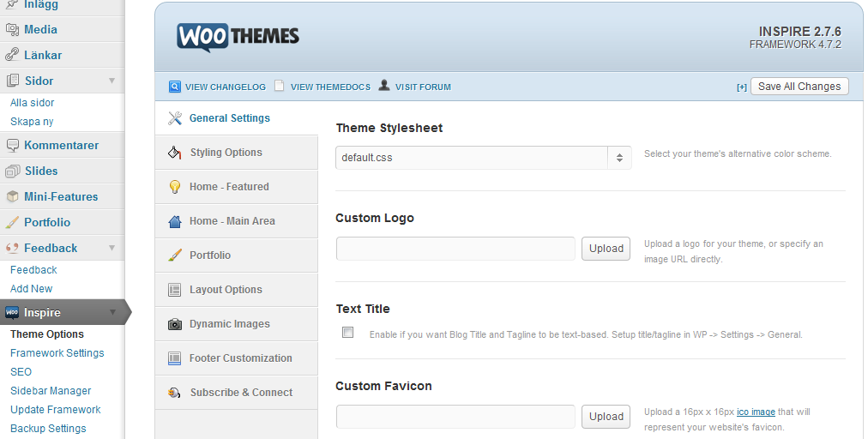Image resolution: width=868 pixels, height=439 pixels.
Task: Click the Länkar chain icon
Action: click(12, 55)
